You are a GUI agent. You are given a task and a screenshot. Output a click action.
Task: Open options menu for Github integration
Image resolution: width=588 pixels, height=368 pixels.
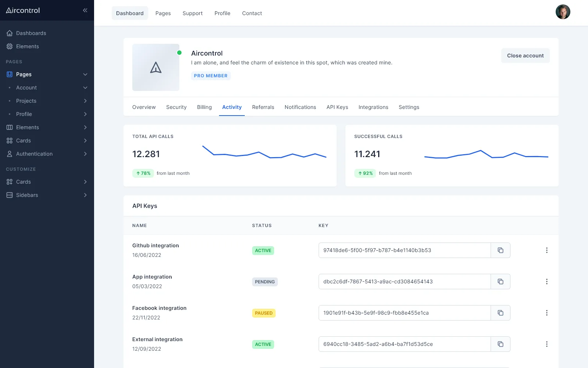pyautogui.click(x=546, y=250)
